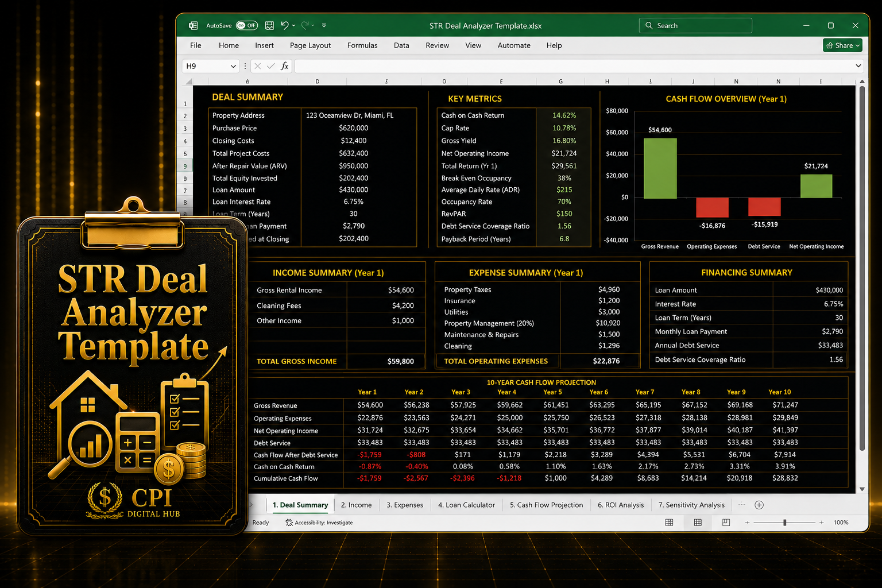Click the zoom out minus icon
Viewport: 882px width, 588px height.
(747, 523)
